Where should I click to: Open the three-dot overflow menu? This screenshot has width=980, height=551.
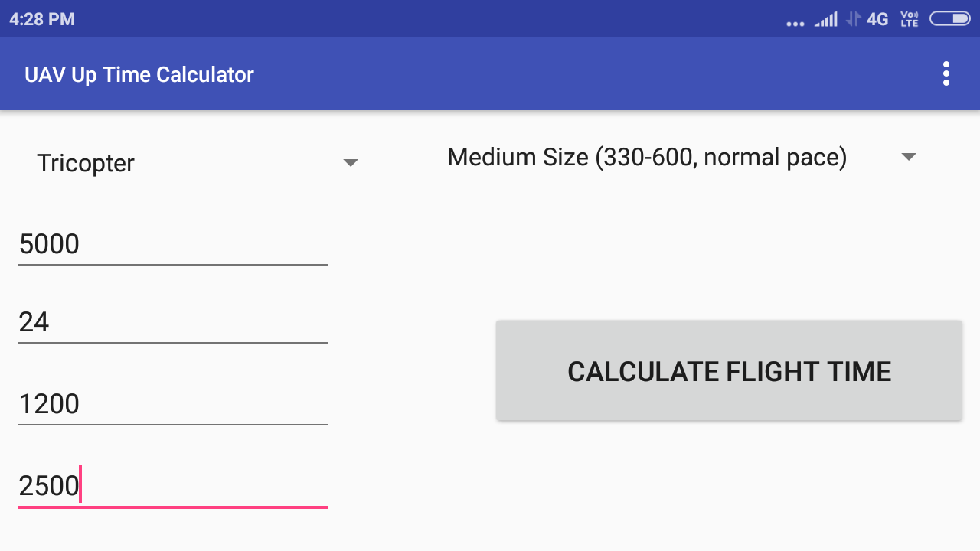point(946,73)
